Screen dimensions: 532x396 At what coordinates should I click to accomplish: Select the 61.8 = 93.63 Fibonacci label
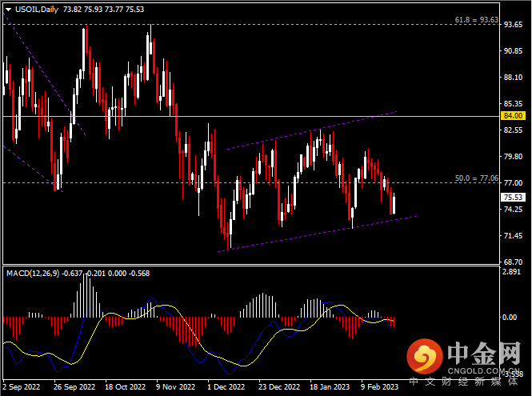475,19
